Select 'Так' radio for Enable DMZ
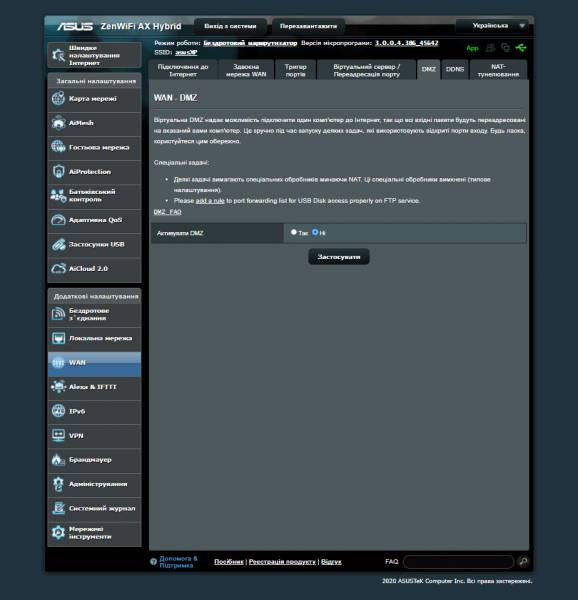The height and width of the screenshot is (600, 578). (293, 232)
